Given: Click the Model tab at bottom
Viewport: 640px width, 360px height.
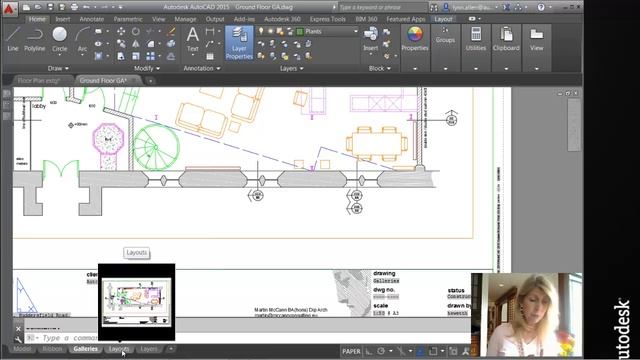Looking at the screenshot, I should tap(22, 349).
